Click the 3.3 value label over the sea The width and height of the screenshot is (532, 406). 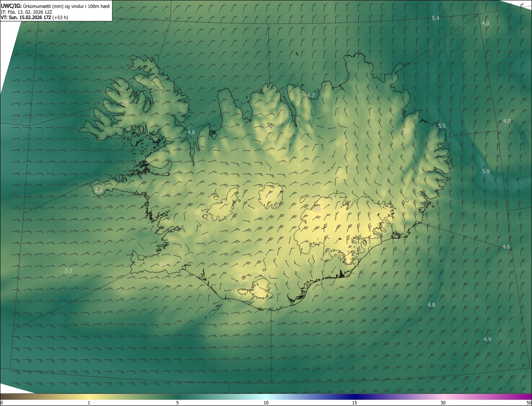68,270
